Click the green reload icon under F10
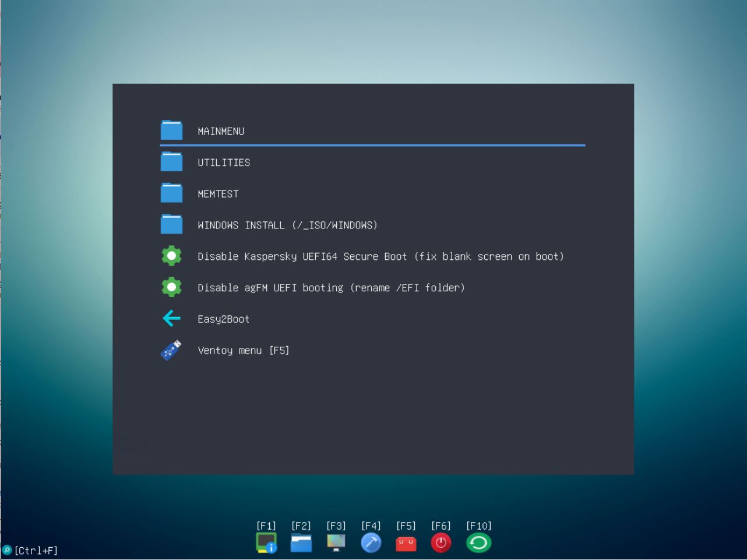The height and width of the screenshot is (560, 747). tap(479, 543)
